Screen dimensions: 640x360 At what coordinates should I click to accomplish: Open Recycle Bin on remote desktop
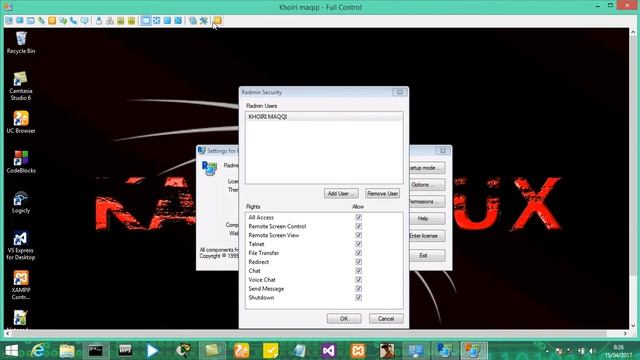[x=21, y=42]
